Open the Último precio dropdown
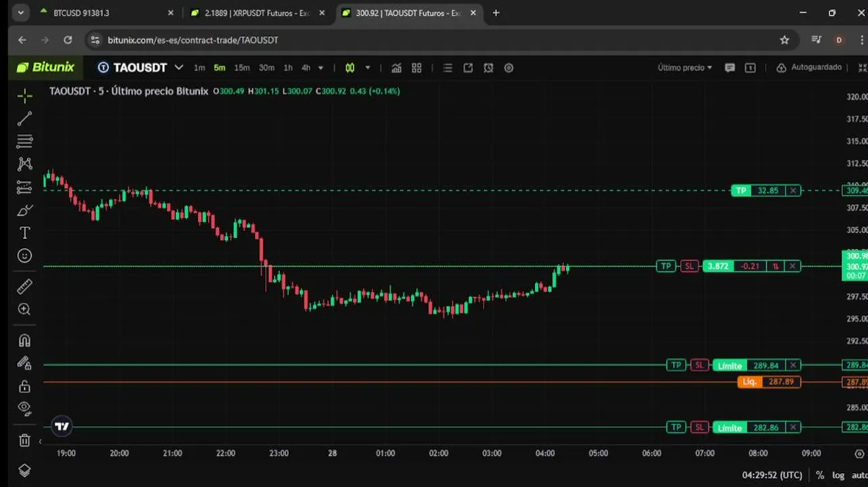This screenshot has width=868, height=487. click(685, 68)
